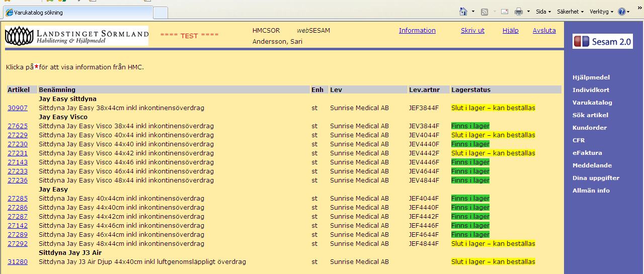
Task: Click the Read Mail envelope icon
Action: coord(505,12)
